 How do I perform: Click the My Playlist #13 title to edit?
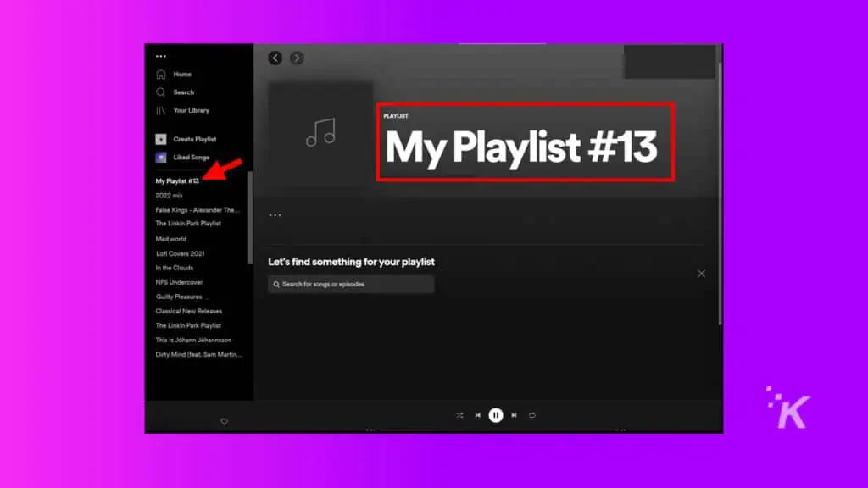[x=521, y=147]
